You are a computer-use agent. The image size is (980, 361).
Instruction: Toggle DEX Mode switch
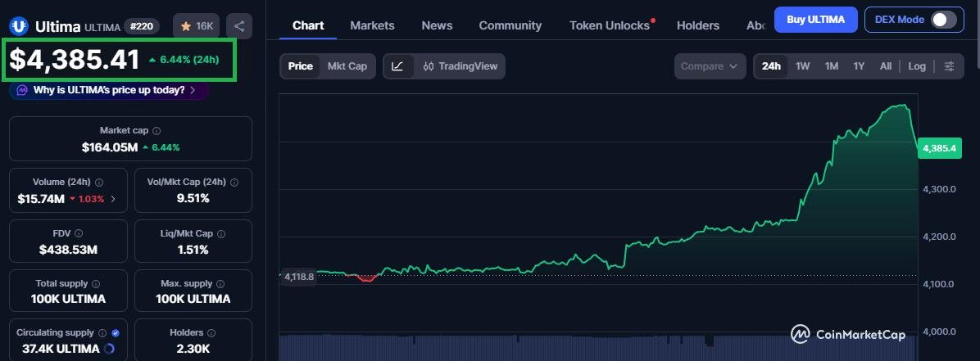(944, 20)
